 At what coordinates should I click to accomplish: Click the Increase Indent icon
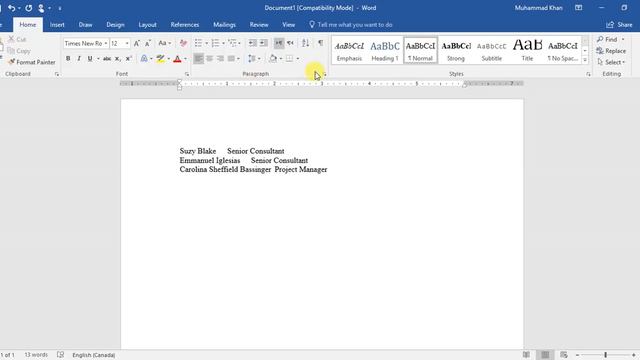tap(264, 43)
